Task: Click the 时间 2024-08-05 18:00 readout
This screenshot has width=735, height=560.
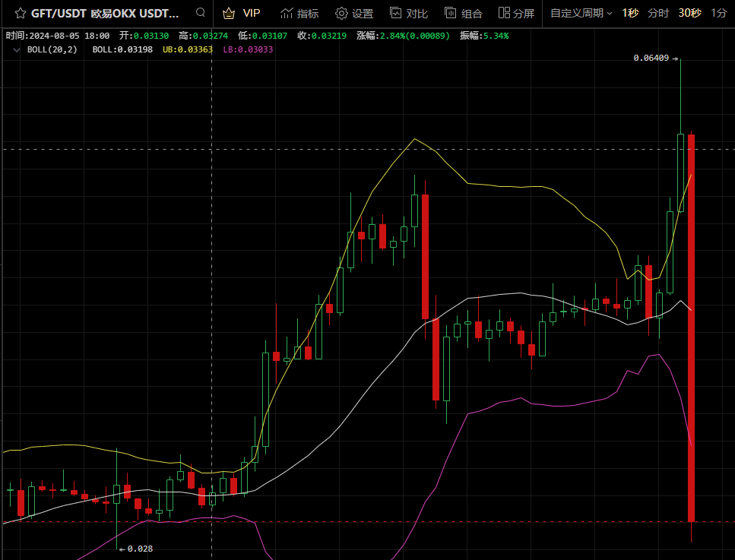Action: click(x=58, y=36)
